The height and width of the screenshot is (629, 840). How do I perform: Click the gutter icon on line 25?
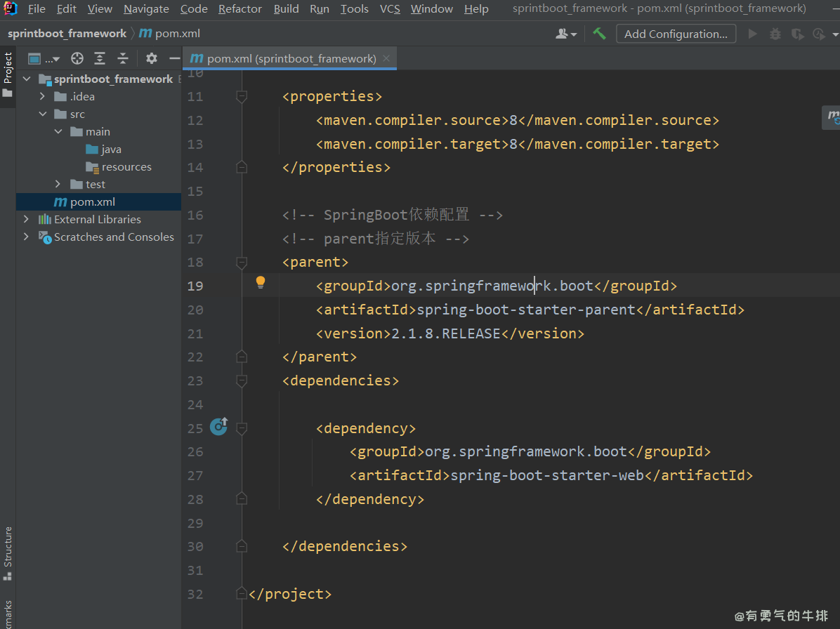point(219,426)
